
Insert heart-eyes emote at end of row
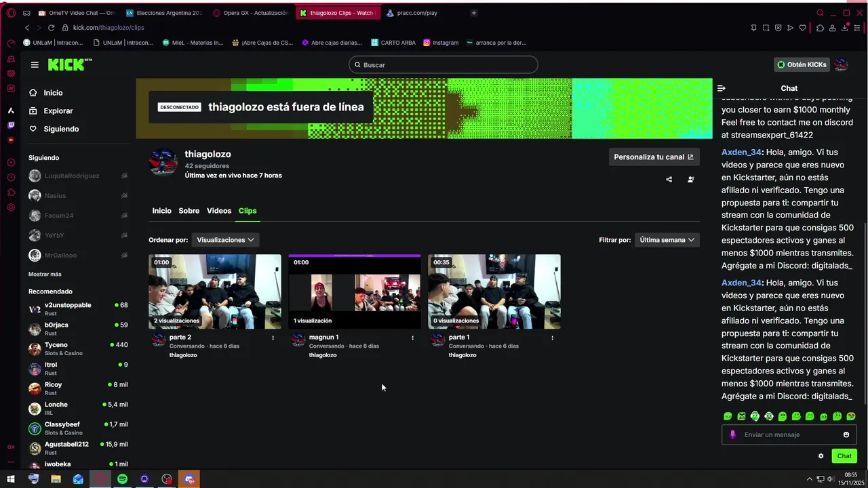pos(851,416)
